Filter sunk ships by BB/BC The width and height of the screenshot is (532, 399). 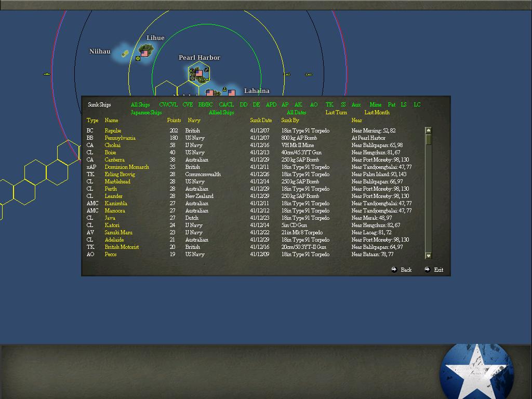205,104
